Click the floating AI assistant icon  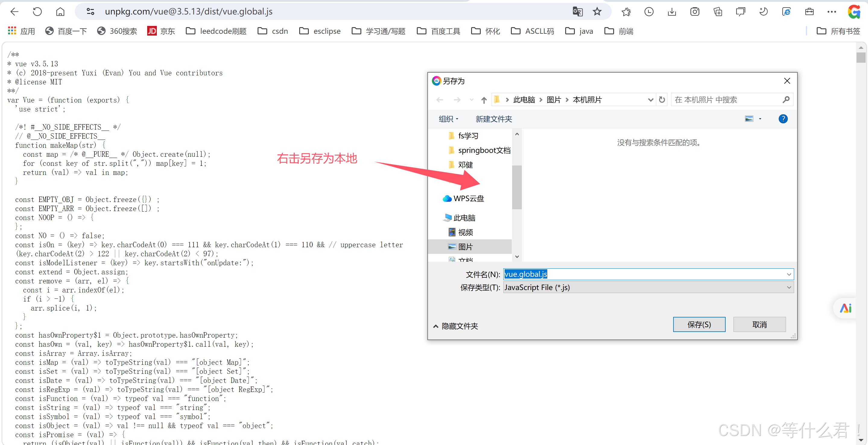[x=845, y=308]
